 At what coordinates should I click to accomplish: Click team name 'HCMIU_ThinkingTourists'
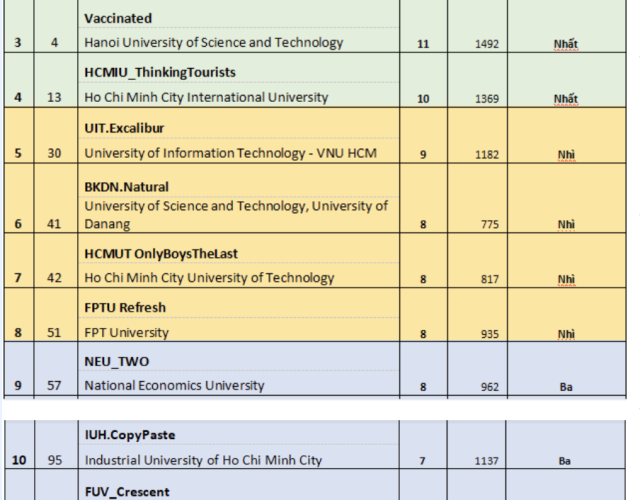click(x=160, y=72)
